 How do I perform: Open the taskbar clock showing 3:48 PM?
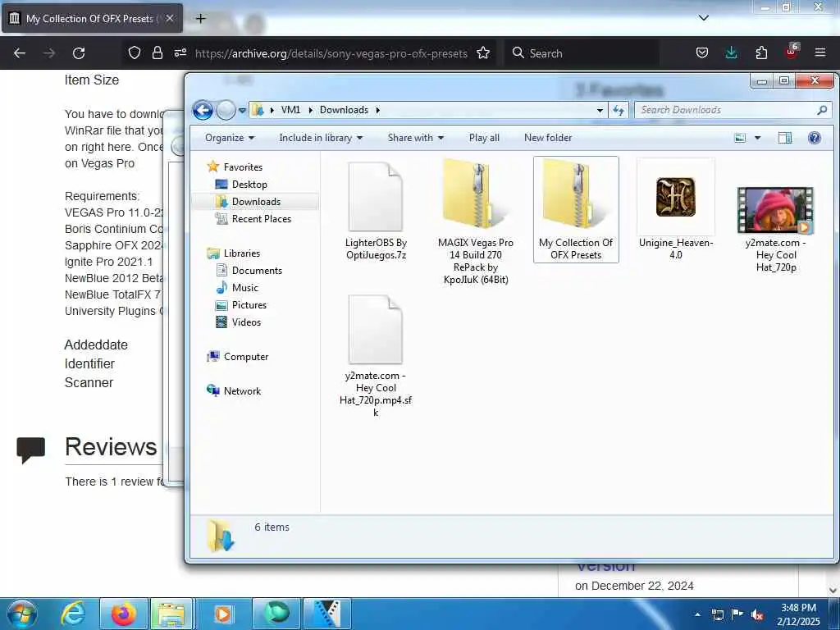(798, 614)
